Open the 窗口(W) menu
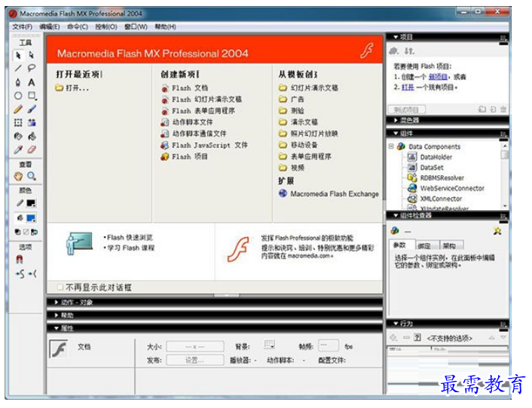532x408 pixels. click(x=136, y=27)
